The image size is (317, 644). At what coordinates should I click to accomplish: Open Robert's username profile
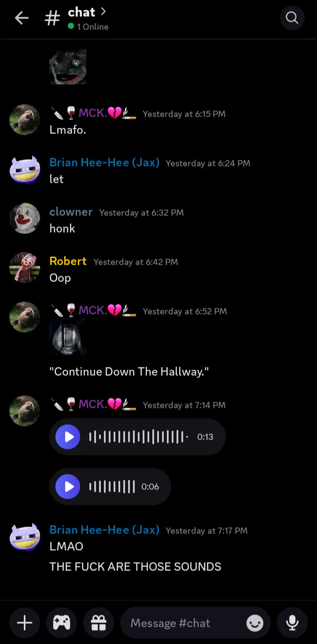[68, 261]
